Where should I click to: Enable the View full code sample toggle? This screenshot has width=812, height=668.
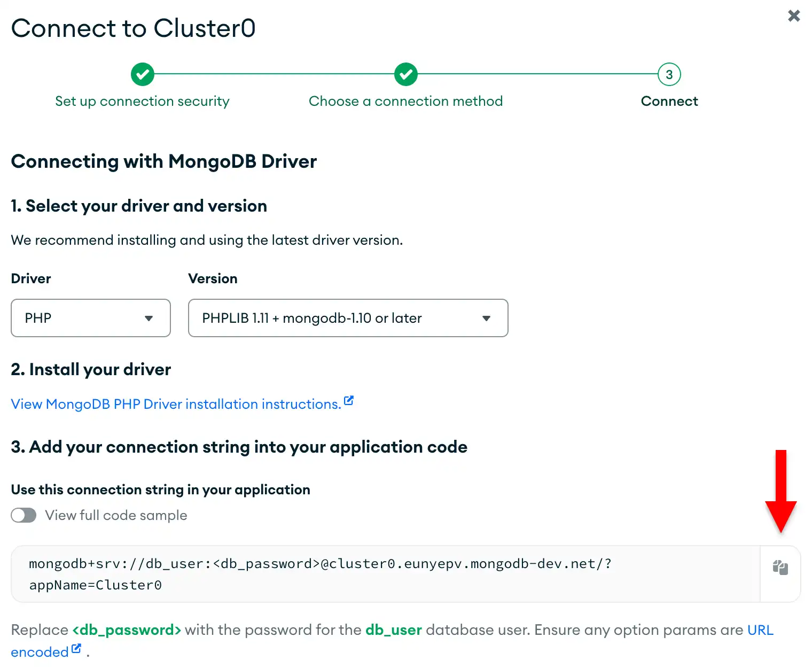point(24,515)
